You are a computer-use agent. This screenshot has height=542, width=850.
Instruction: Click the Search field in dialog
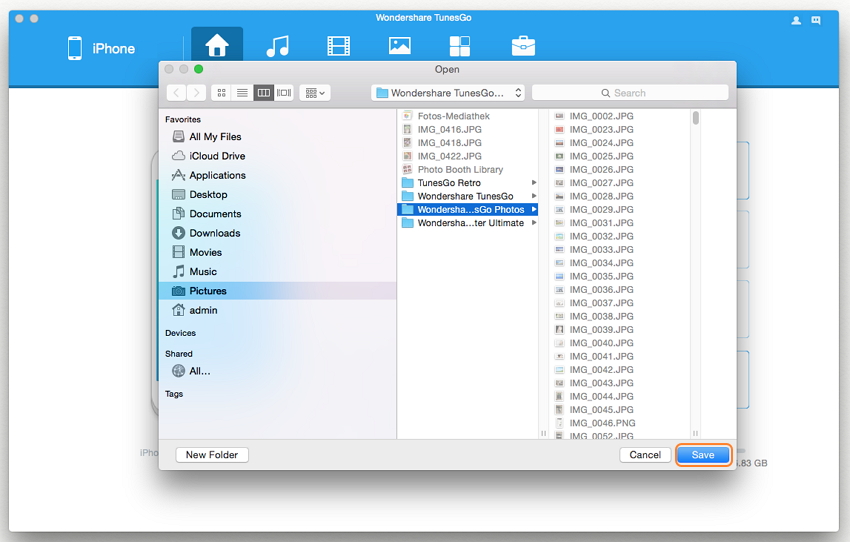[x=629, y=93]
